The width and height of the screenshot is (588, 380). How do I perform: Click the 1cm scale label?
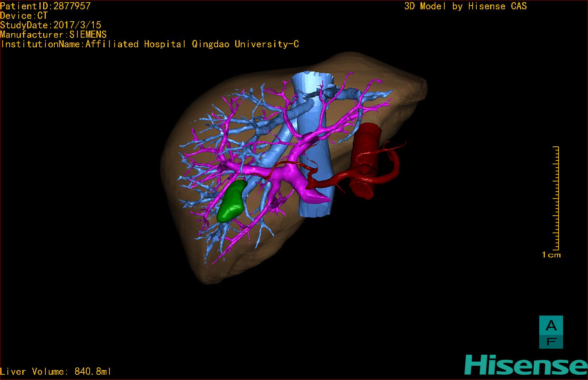pyautogui.click(x=551, y=255)
